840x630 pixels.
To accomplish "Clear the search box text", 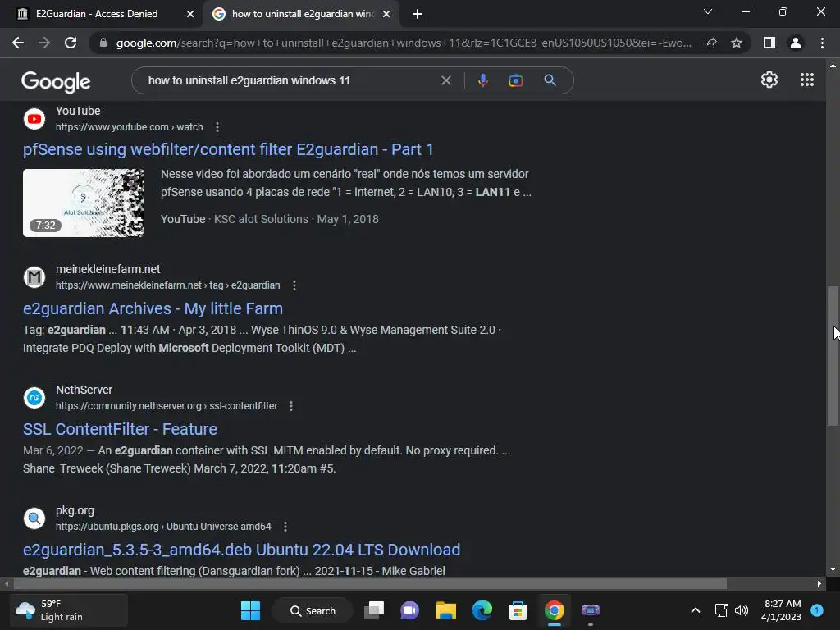I will pyautogui.click(x=445, y=80).
